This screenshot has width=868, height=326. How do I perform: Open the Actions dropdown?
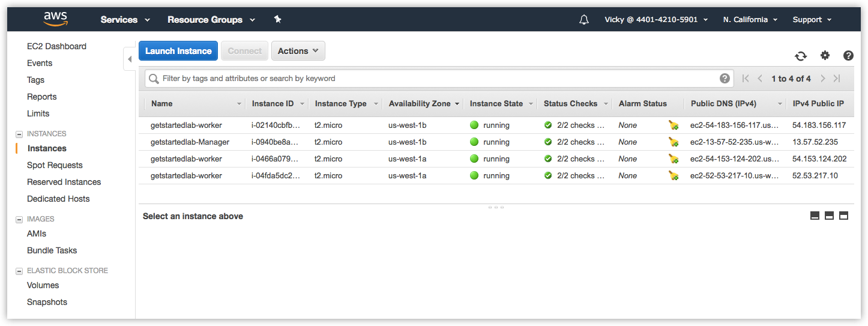pos(298,51)
